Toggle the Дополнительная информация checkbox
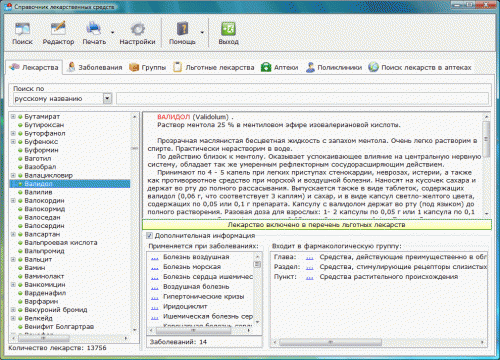The image size is (500, 360). (150, 236)
